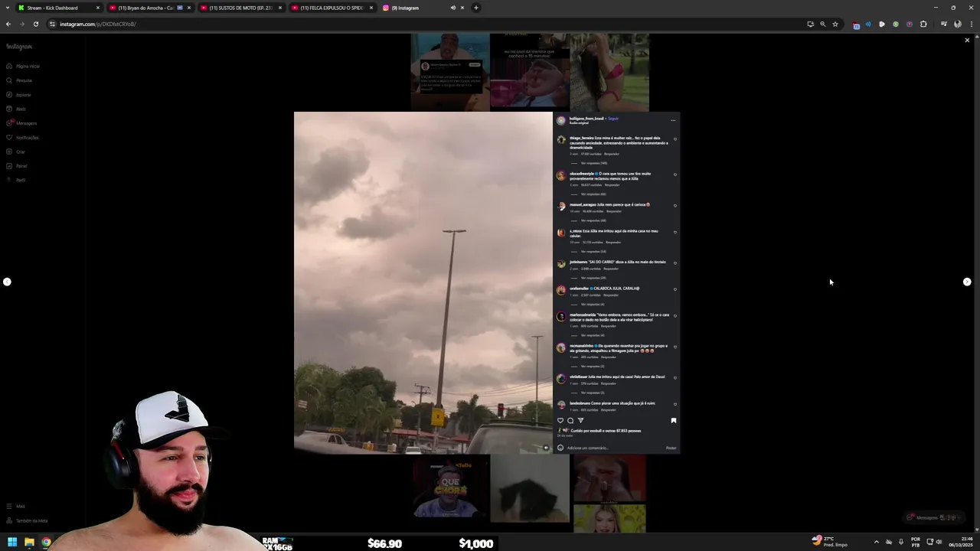Open emoji picker in comment box
This screenshot has height=551, width=980.
click(x=560, y=448)
